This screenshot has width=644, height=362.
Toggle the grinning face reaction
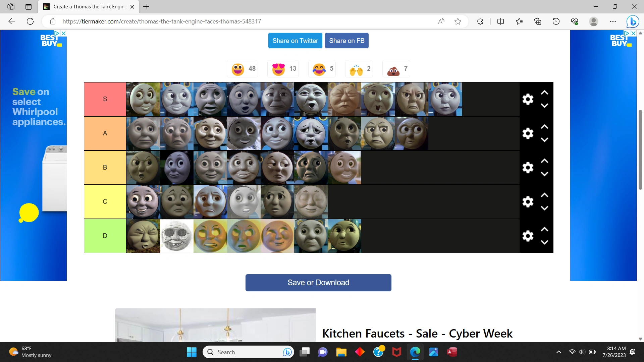pyautogui.click(x=238, y=69)
